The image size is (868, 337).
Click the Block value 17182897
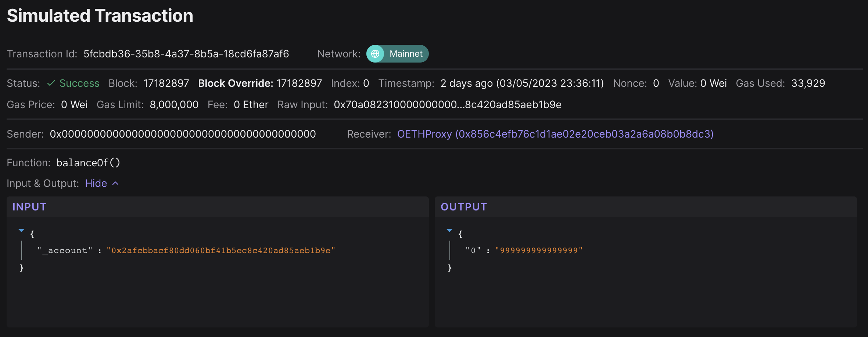(x=166, y=83)
